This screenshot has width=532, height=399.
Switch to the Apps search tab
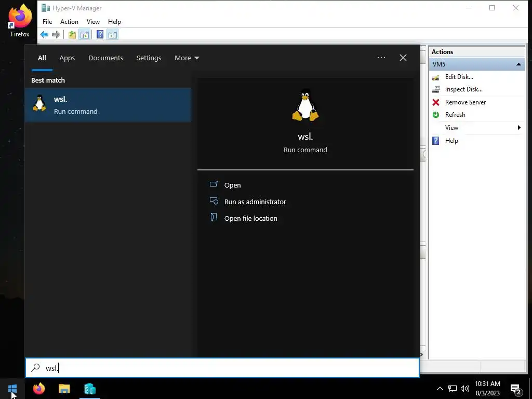pyautogui.click(x=67, y=58)
